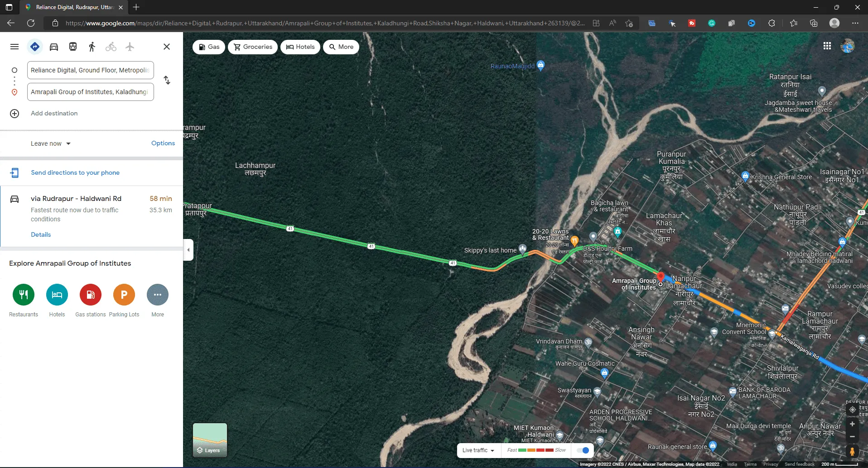
Task: Open the Google account avatar
Action: click(x=848, y=46)
